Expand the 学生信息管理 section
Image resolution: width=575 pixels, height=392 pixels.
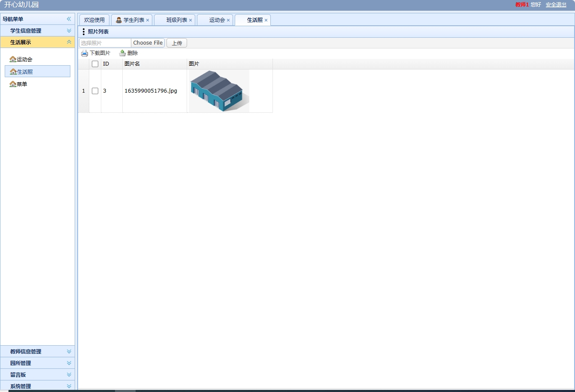tap(69, 30)
